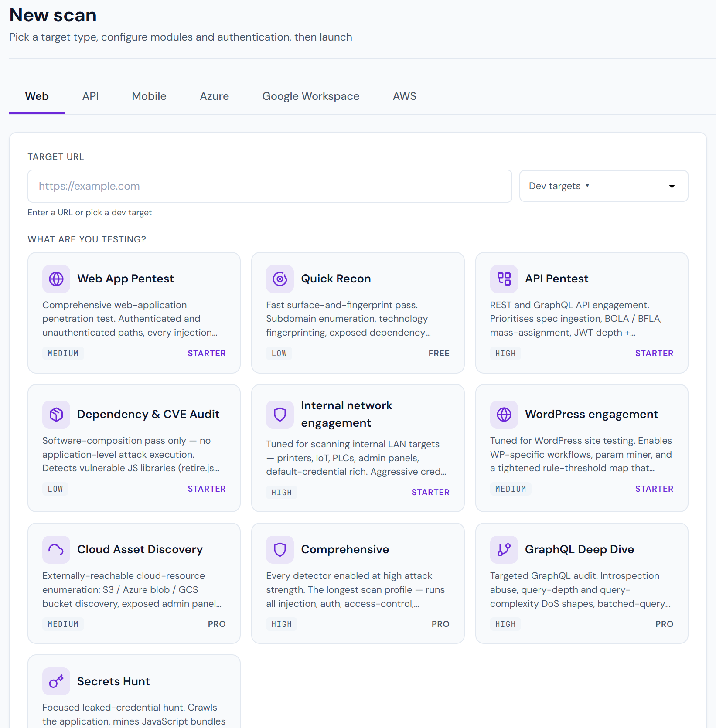Click MEDIUM badge on WordPress engagement
Viewport: 716px width, 728px height.
[x=511, y=489]
